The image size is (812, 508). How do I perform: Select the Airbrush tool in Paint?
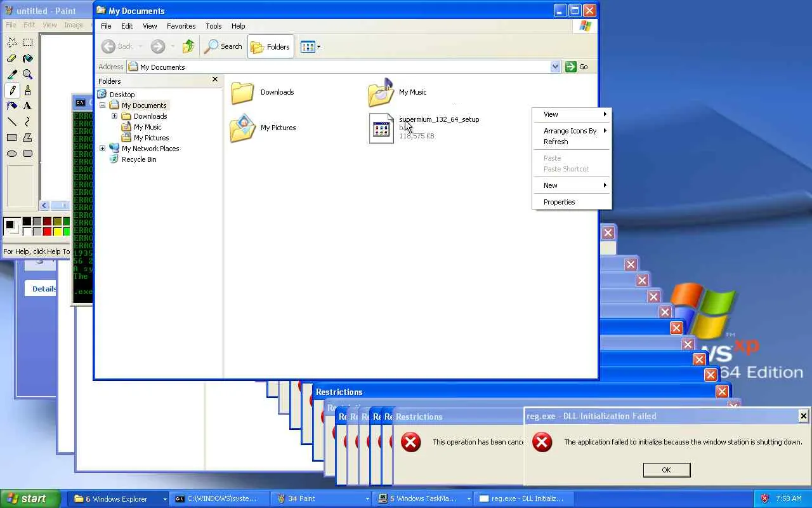(x=12, y=106)
